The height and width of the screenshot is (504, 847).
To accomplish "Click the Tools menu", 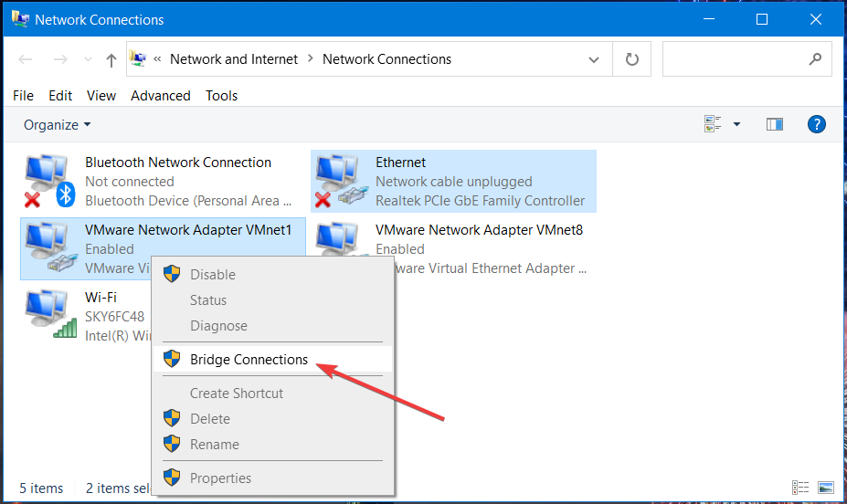I will (221, 95).
